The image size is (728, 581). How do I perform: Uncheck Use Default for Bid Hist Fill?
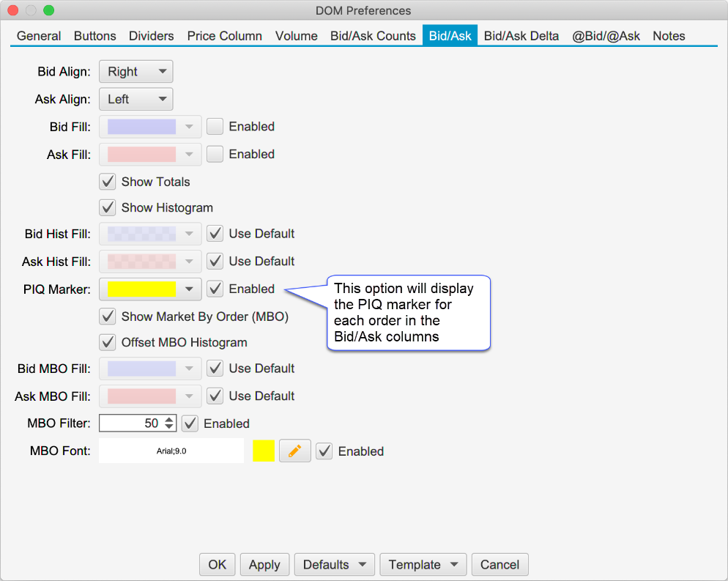[215, 234]
